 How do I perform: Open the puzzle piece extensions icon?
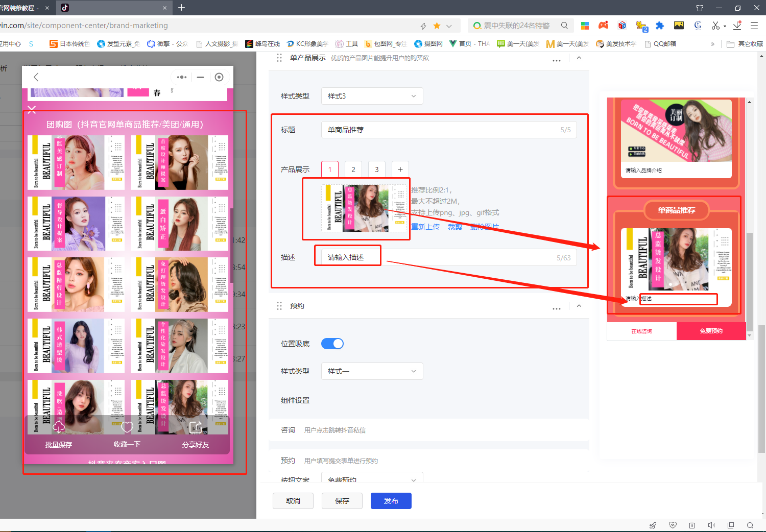[x=660, y=26]
